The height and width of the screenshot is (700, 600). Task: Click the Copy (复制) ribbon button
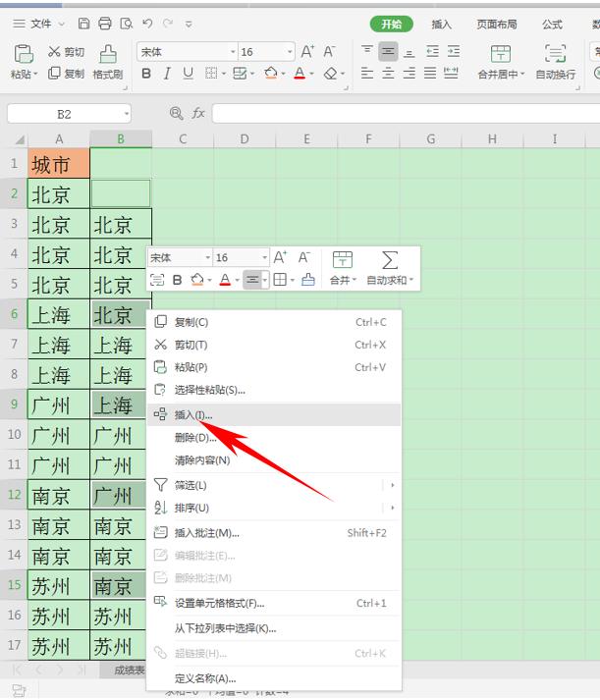click(66, 74)
